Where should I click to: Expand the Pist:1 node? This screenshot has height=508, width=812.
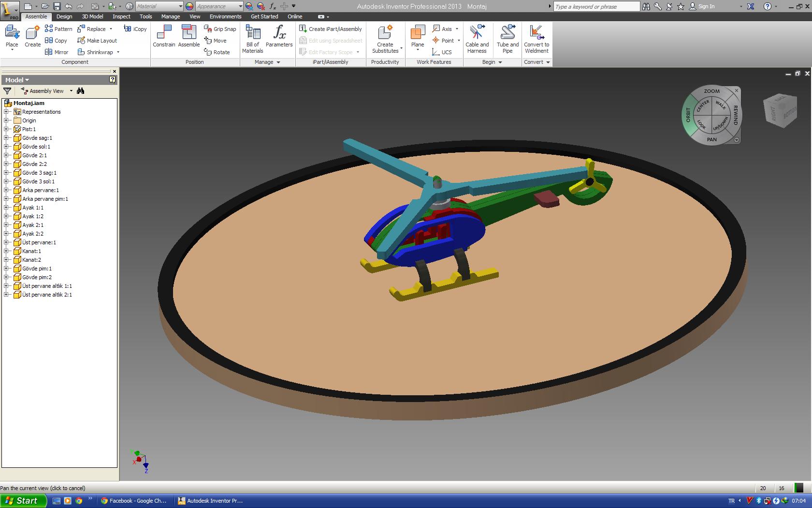click(x=7, y=129)
